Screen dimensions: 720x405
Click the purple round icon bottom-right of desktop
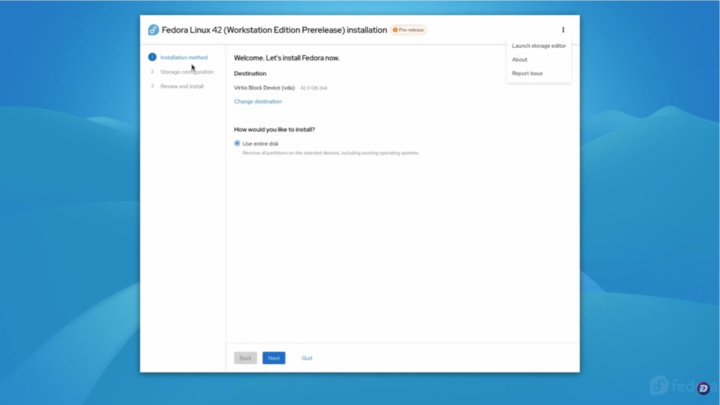click(702, 386)
